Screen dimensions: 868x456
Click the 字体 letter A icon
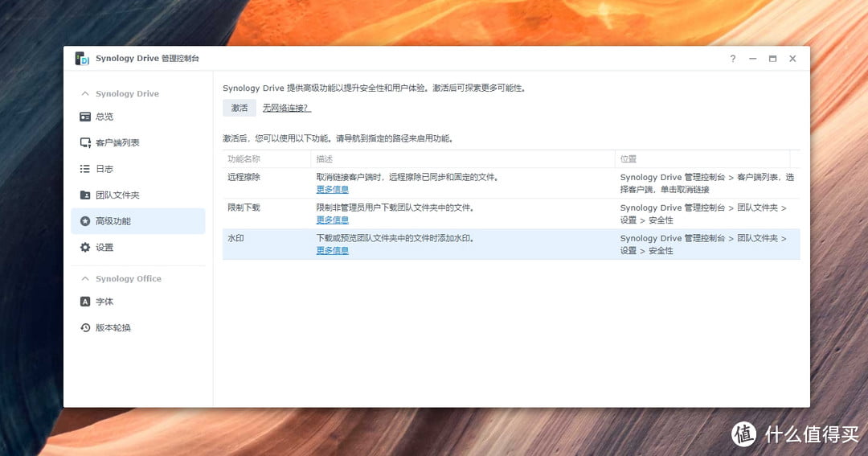85,302
